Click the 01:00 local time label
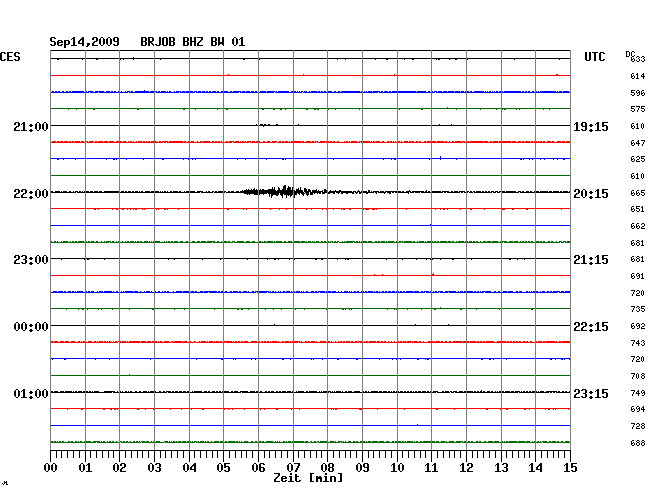The width and height of the screenshot is (650, 494). [31, 393]
